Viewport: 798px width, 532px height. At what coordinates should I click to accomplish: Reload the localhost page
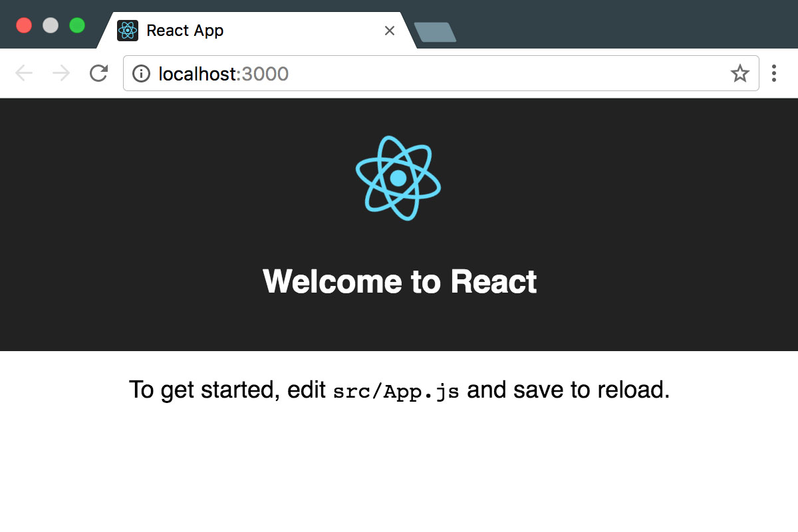pyautogui.click(x=98, y=73)
